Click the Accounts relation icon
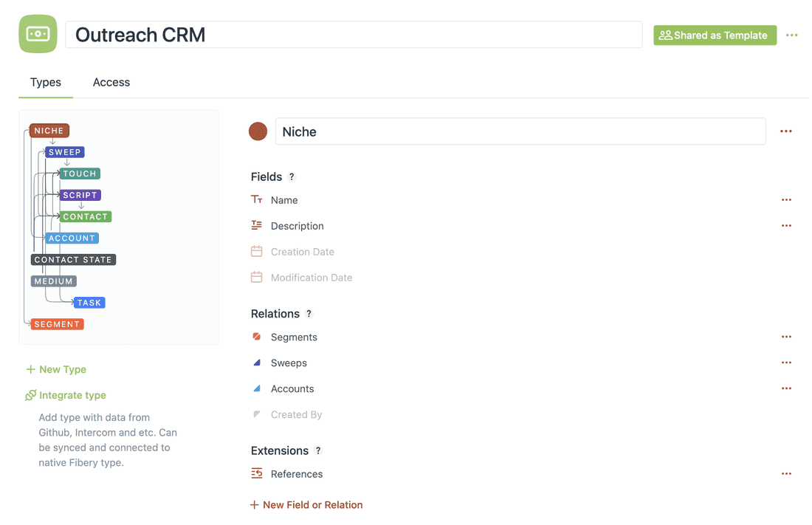 tap(257, 388)
